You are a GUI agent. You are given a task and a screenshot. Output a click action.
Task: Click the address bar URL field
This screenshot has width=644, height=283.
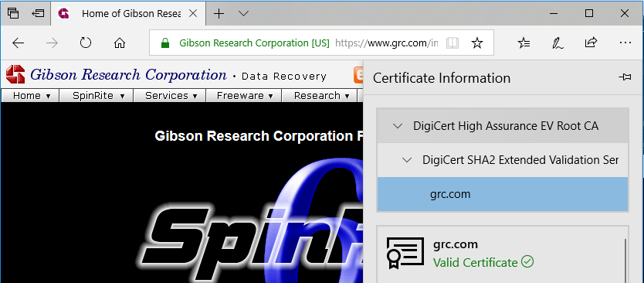pos(387,43)
